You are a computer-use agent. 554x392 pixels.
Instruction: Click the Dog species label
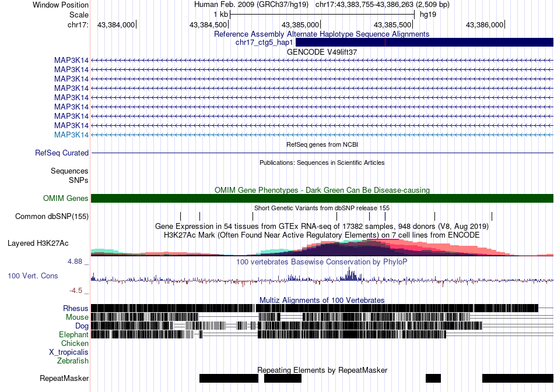[82, 326]
